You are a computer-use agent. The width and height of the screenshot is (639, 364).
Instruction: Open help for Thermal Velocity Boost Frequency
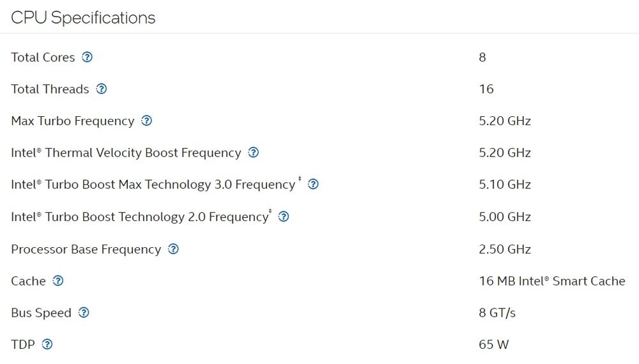[x=253, y=153]
